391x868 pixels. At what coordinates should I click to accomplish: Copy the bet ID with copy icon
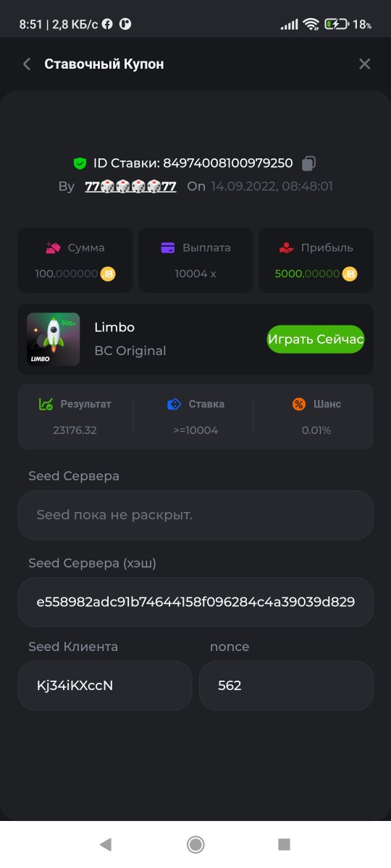pos(309,163)
